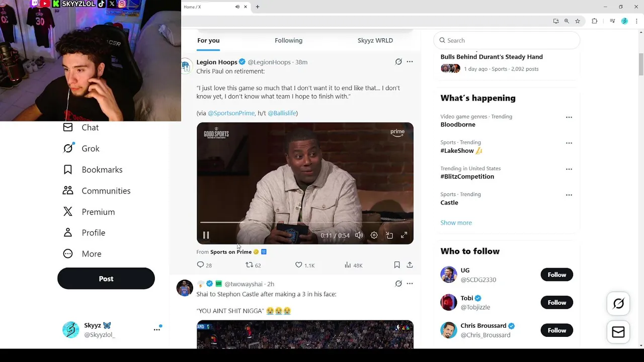
Task: Open @twowayshai profile avatar
Action: click(x=185, y=288)
